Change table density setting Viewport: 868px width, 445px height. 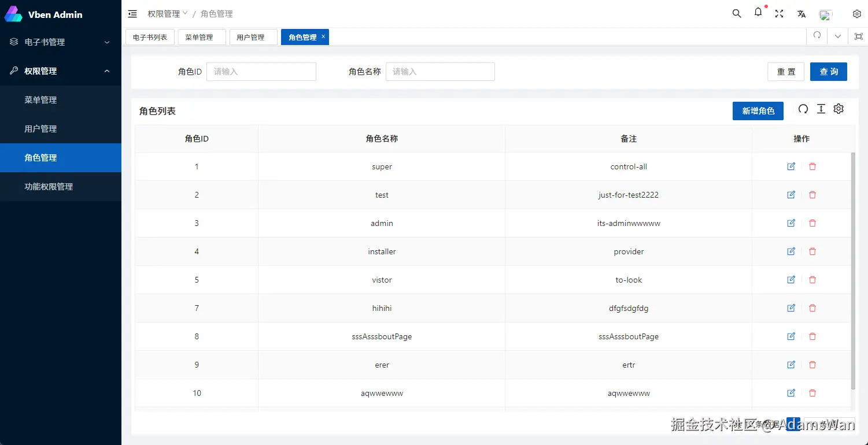click(821, 109)
